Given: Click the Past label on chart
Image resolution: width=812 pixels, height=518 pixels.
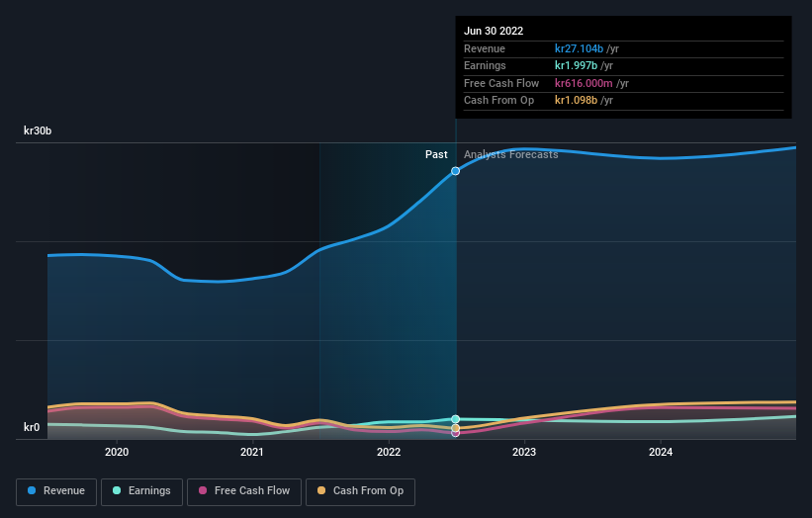Looking at the screenshot, I should (436, 154).
